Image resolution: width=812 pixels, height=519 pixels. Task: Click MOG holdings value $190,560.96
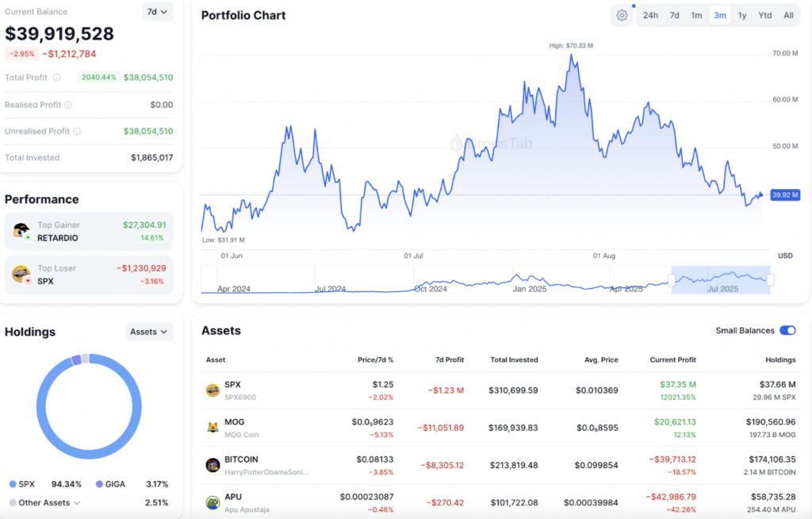tap(771, 422)
